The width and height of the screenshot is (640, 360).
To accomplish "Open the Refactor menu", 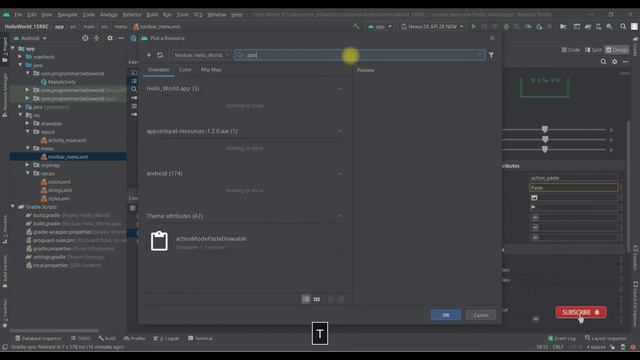I will 132,15.
